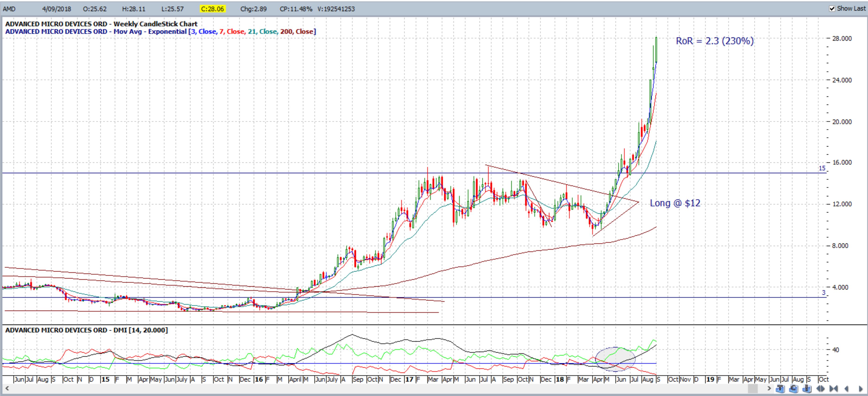Screen dimensions: 868x396
Task: Click the Chg:2.89 value
Action: [x=253, y=9]
